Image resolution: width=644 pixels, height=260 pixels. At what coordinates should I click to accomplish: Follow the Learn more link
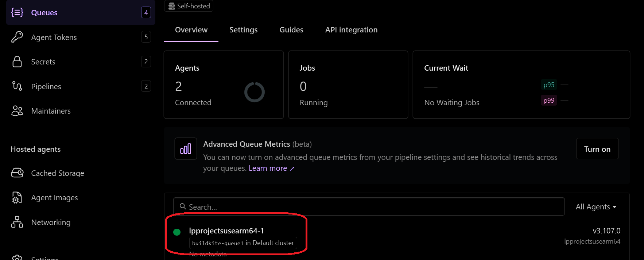click(x=268, y=168)
